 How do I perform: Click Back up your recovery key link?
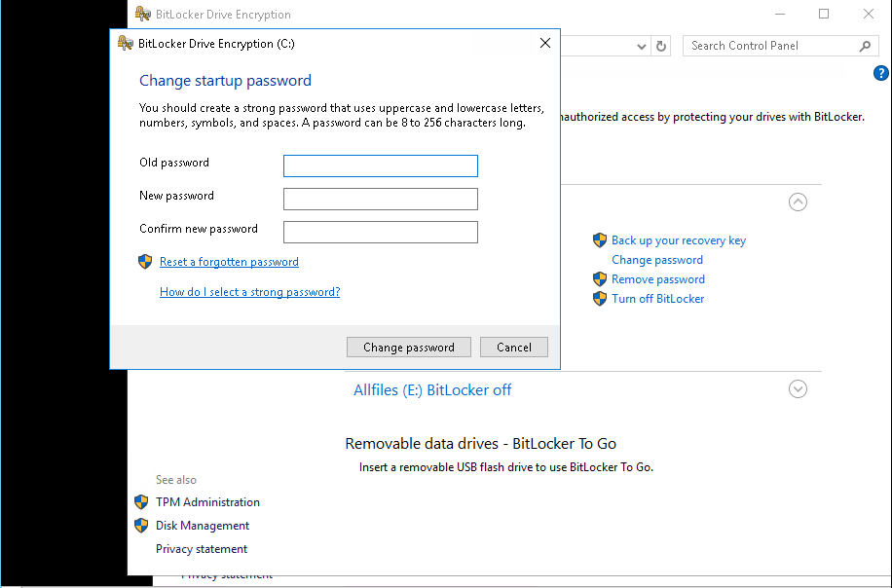tap(679, 240)
